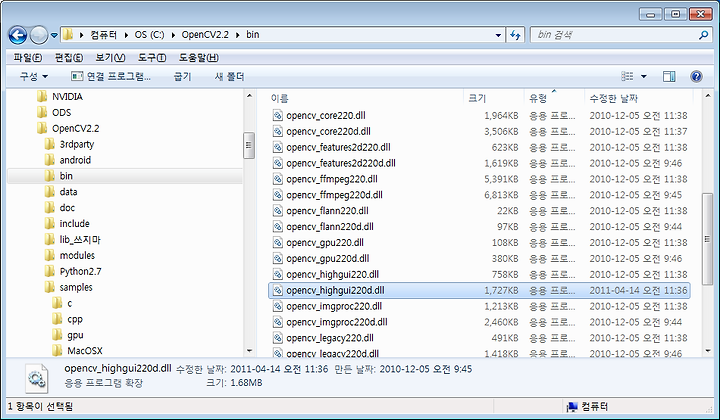
Task: Click opencv_highgui220.dll file icon
Action: click(277, 274)
